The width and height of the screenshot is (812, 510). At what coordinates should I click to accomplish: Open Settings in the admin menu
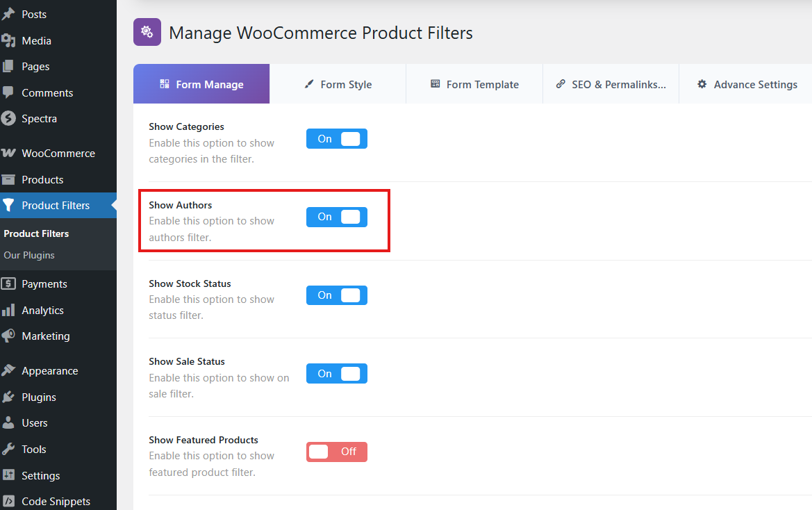(x=58, y=475)
